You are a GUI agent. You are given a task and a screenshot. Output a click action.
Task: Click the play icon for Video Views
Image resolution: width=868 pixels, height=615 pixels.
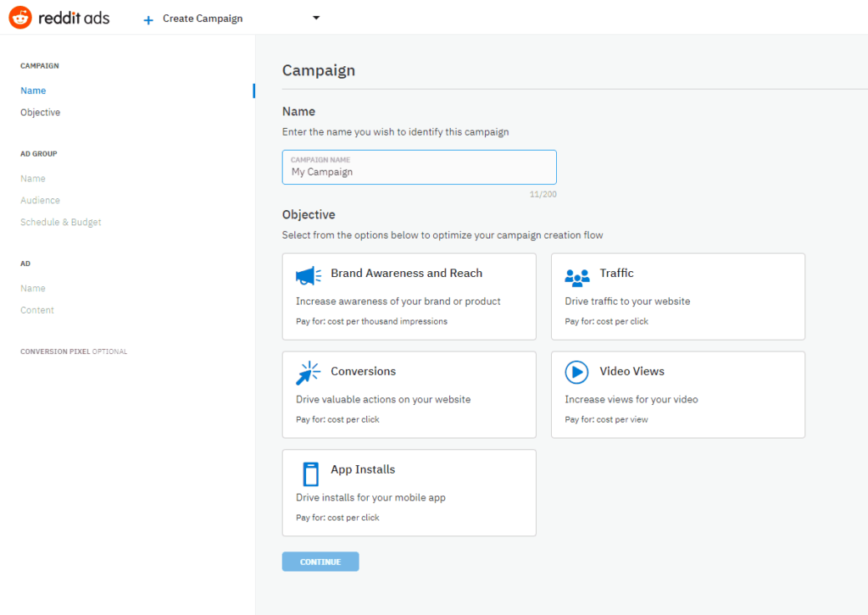pyautogui.click(x=576, y=372)
